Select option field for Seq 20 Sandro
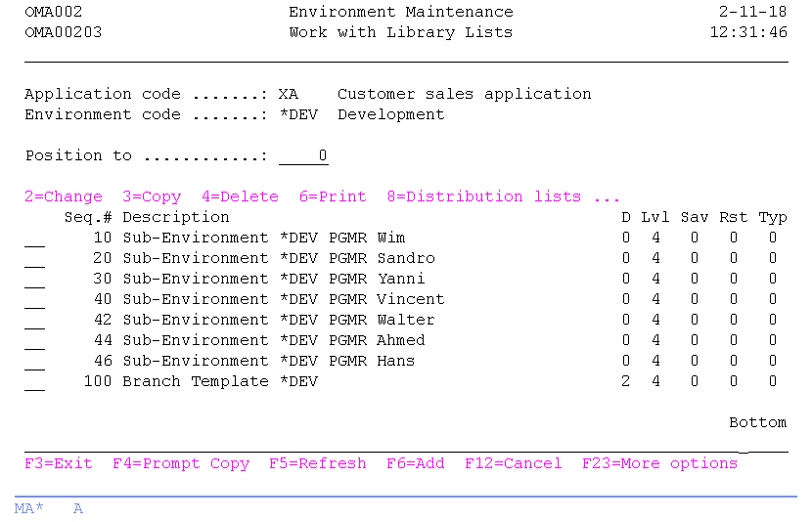Screen dimensions: 812x522 click(34, 259)
